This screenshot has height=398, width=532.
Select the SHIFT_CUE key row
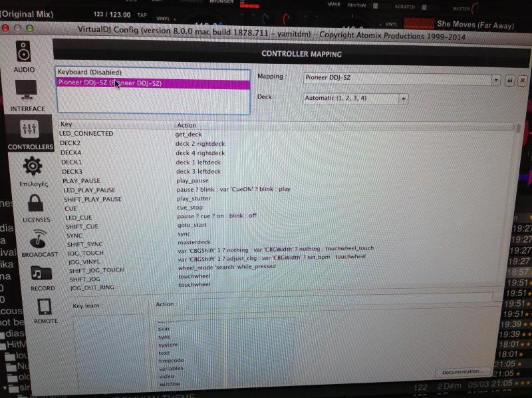[82, 226]
